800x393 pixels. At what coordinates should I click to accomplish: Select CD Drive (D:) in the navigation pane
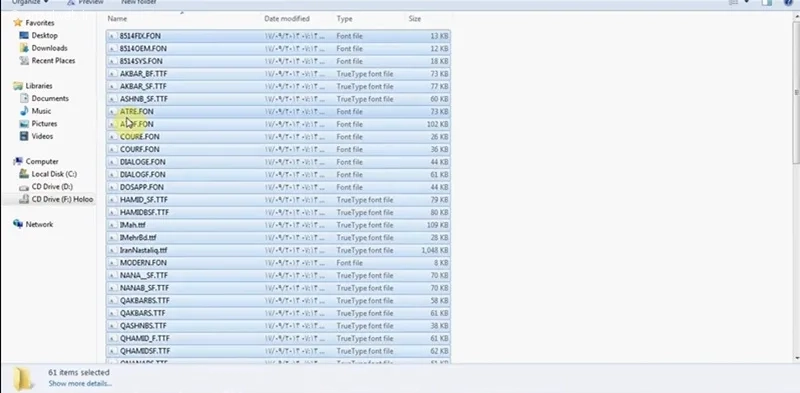point(52,186)
